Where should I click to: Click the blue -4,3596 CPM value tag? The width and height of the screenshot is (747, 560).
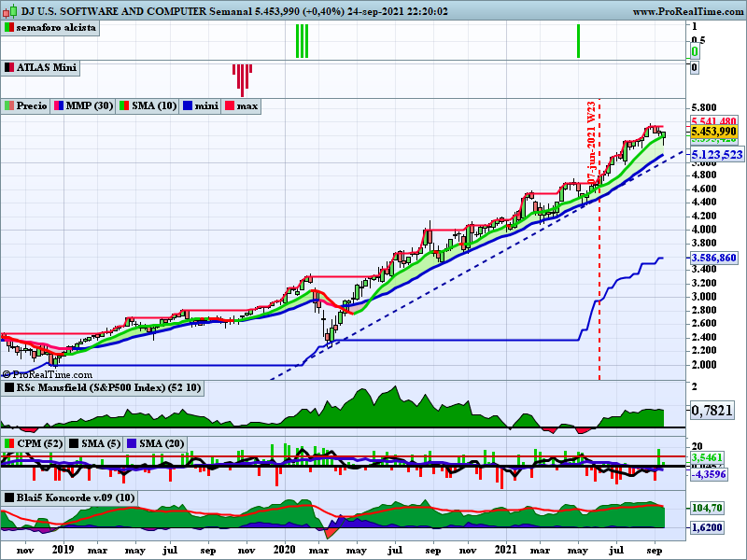pyautogui.click(x=709, y=474)
